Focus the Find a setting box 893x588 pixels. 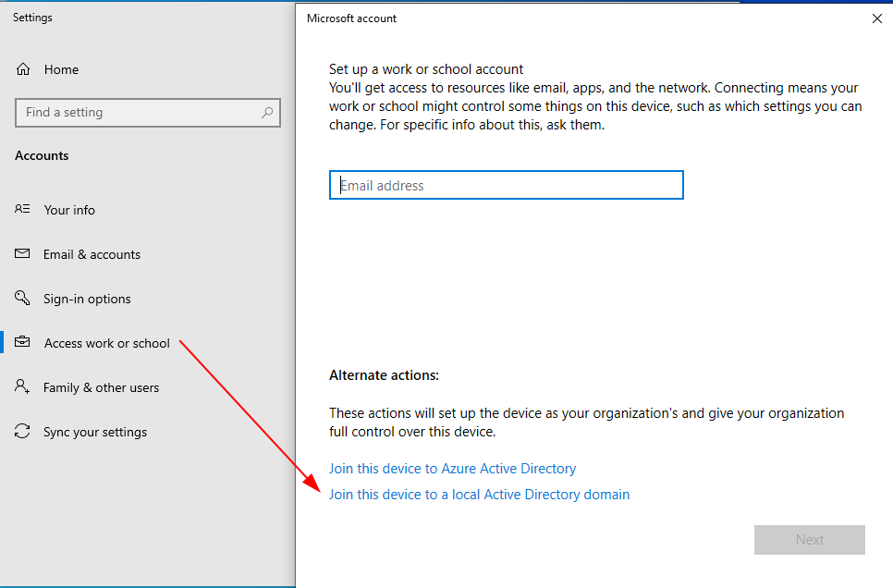tap(148, 113)
